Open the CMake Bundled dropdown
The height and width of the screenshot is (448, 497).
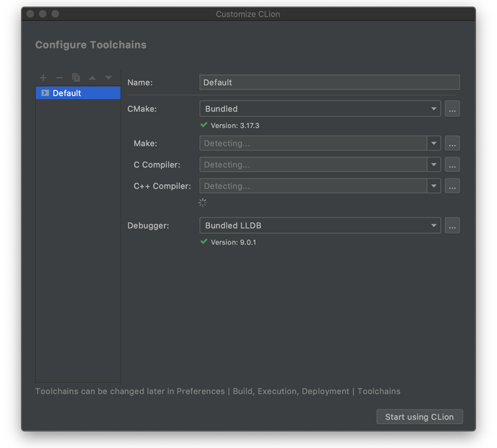320,109
